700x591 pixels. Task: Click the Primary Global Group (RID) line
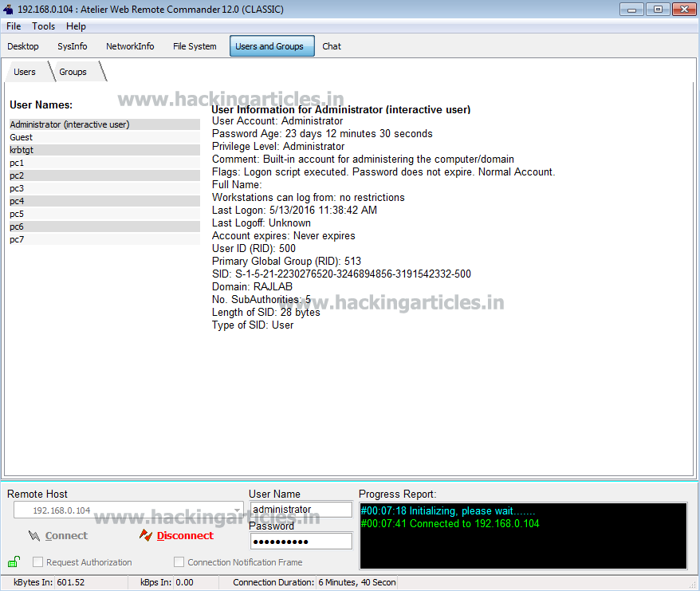(x=286, y=262)
